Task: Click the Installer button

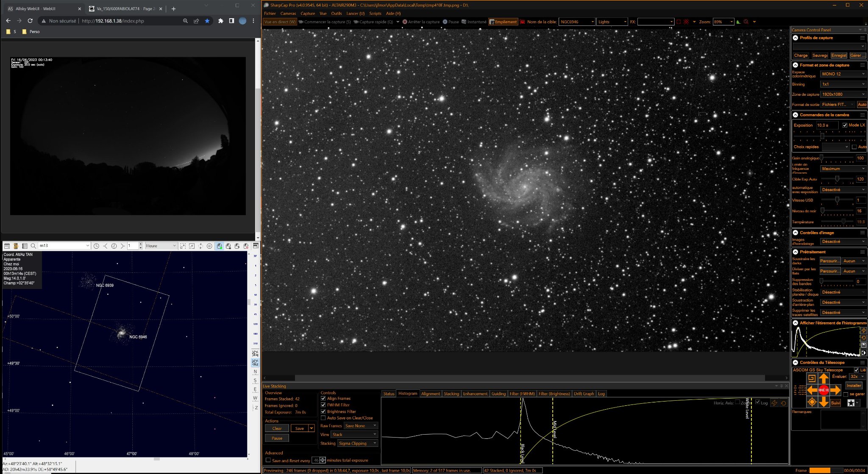Action: [x=854, y=385]
